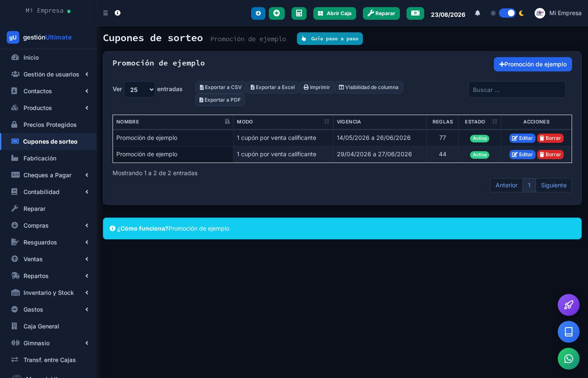Click the green cash money icon
The width and height of the screenshot is (588, 378).
point(415,13)
